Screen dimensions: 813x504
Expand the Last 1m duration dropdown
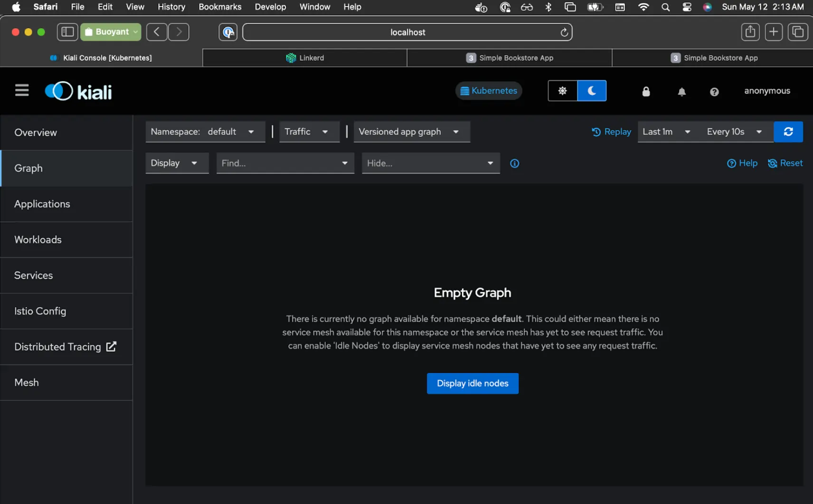point(667,131)
